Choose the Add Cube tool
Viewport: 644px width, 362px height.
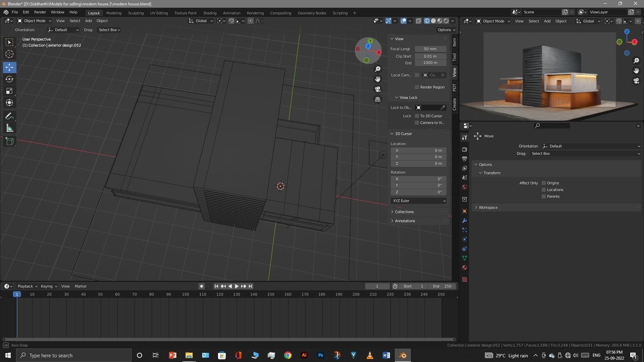point(9,141)
